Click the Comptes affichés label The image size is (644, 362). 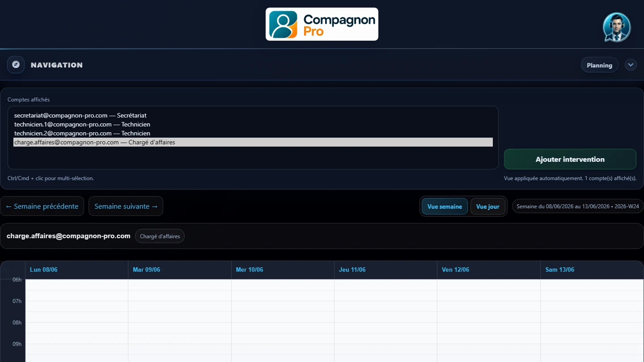(x=29, y=100)
